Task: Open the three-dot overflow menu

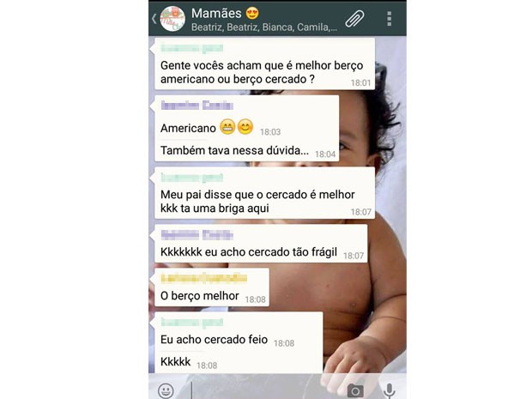Action: 390,19
